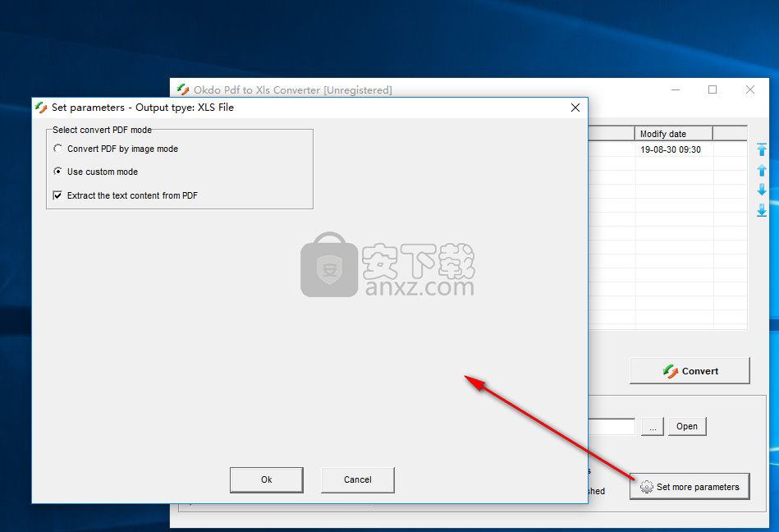Select the Use custom mode radio button

click(58, 172)
